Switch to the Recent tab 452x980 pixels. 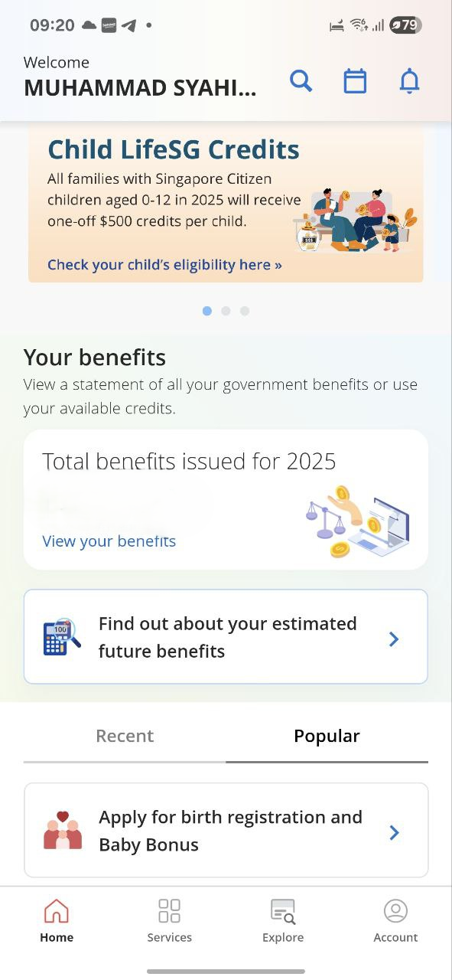pos(125,736)
